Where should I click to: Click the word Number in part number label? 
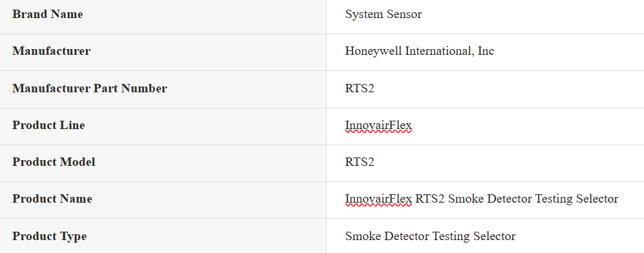click(144, 88)
